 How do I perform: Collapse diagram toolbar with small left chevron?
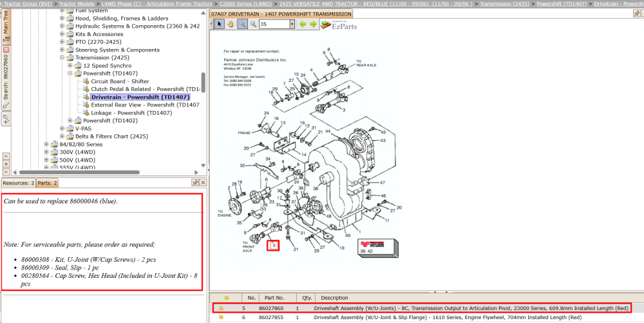pyautogui.click(x=211, y=24)
